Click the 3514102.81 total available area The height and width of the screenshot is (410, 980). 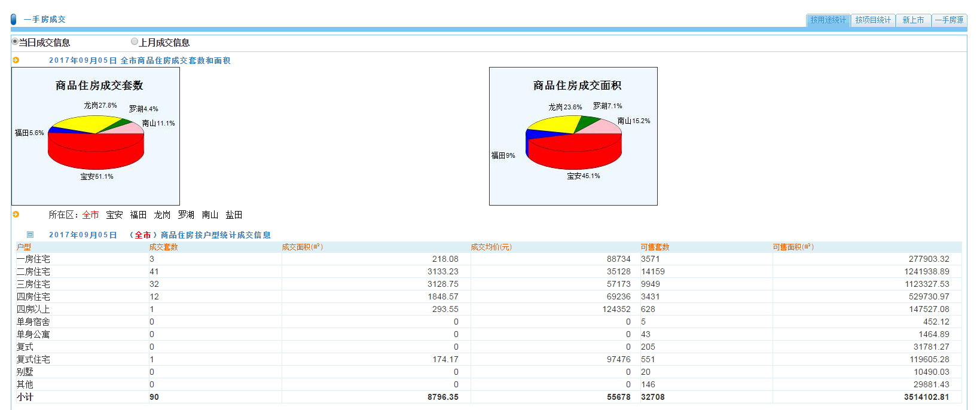(927, 397)
